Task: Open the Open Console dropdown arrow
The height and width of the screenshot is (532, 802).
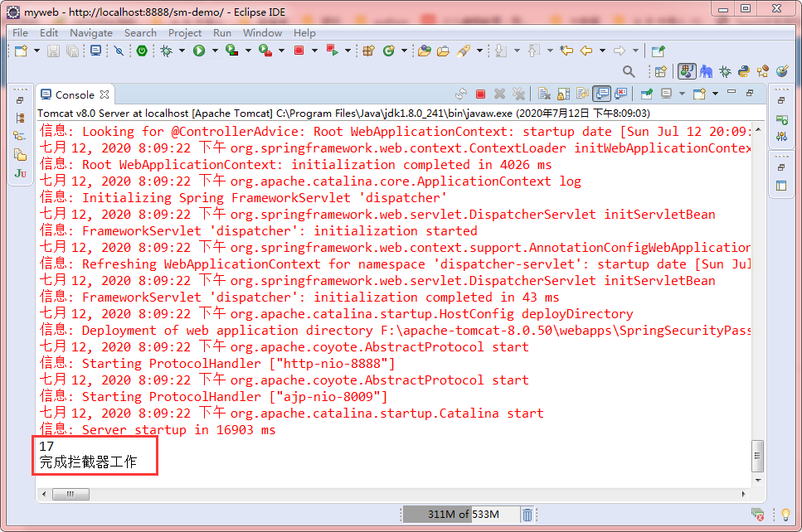Action: click(715, 94)
